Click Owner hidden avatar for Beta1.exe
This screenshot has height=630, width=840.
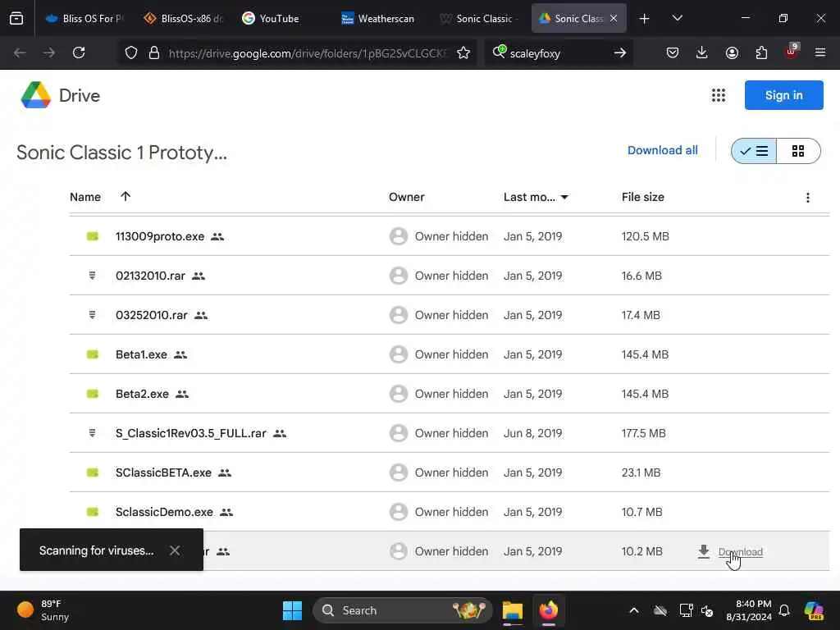(398, 354)
